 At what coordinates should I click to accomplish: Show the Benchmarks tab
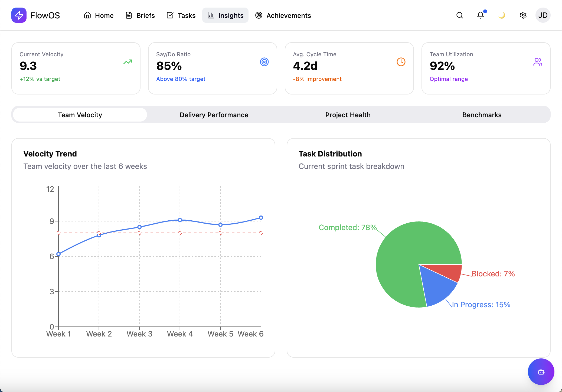pos(482,115)
